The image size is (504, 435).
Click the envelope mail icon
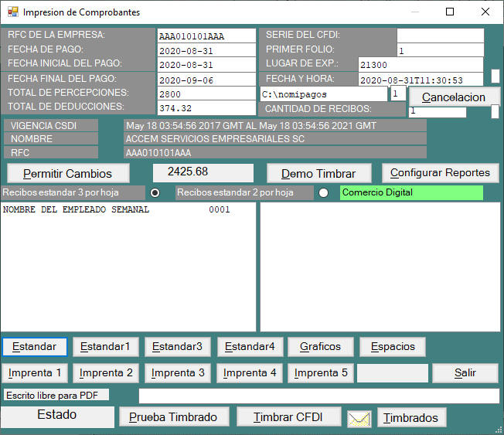click(359, 418)
